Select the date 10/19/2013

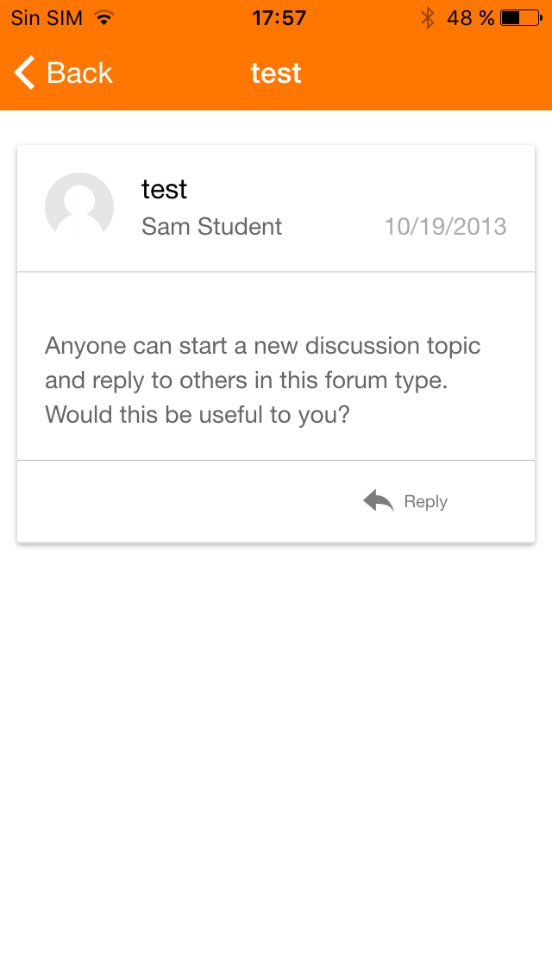pos(446,226)
